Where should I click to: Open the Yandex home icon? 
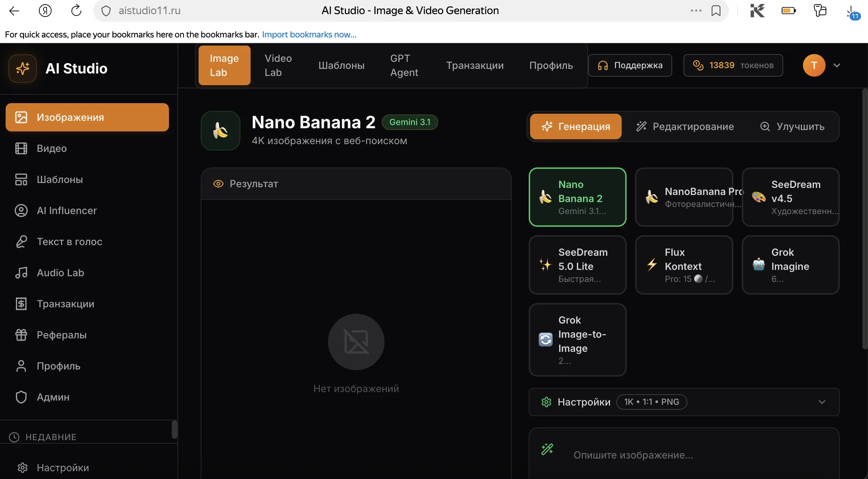click(x=45, y=11)
